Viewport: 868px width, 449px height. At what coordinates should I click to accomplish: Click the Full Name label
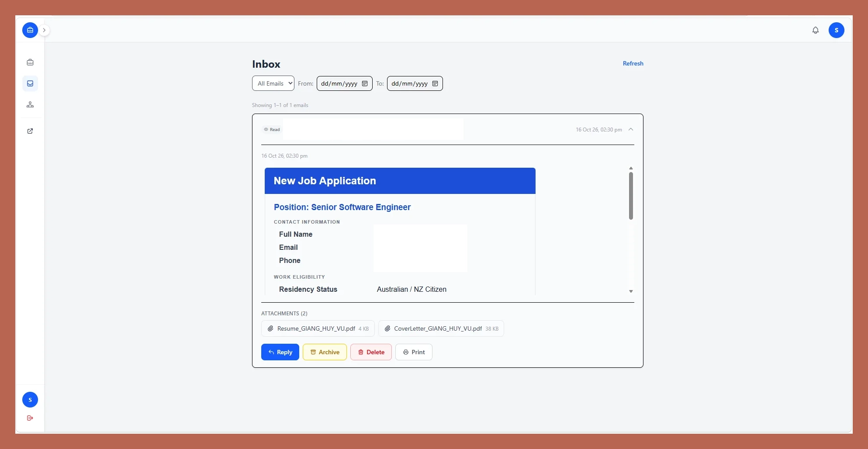tap(296, 234)
